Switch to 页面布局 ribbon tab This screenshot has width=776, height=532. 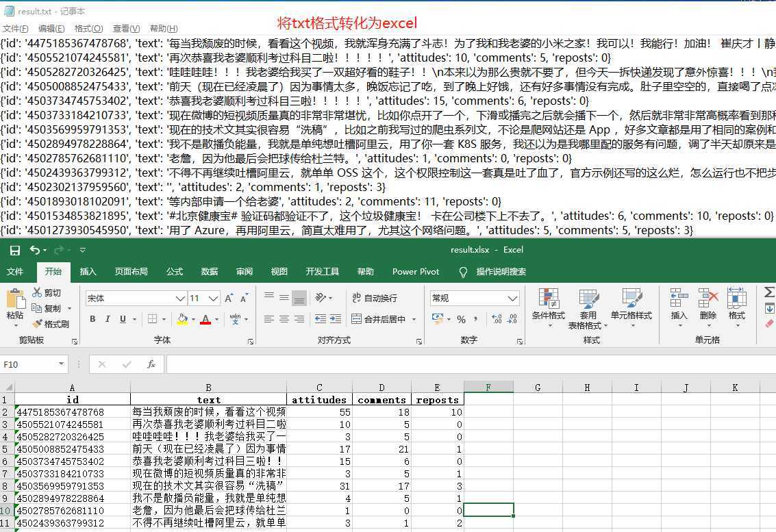[x=131, y=271]
